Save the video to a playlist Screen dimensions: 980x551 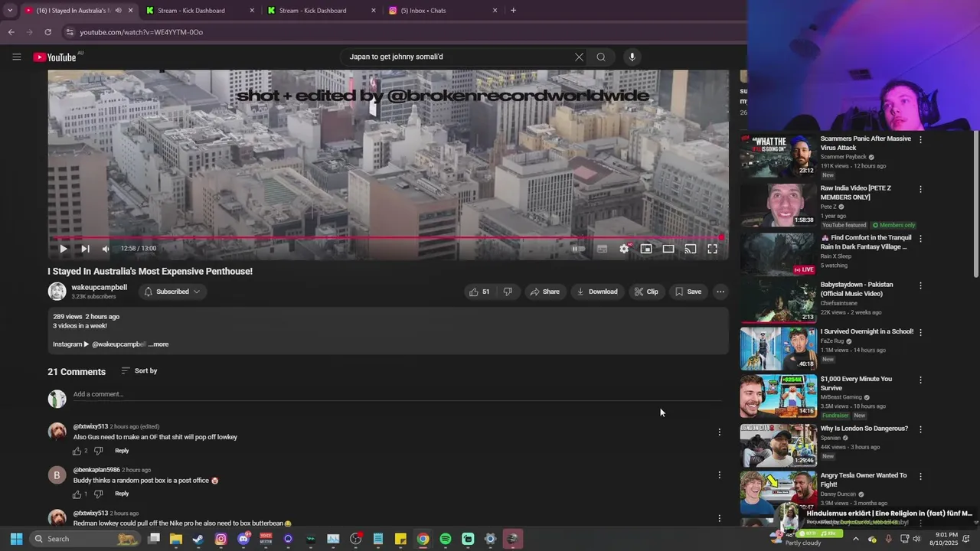click(x=688, y=292)
